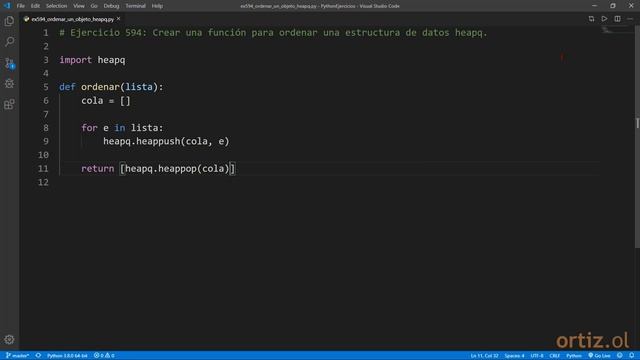Click the VS Code logo icon
The width and height of the screenshot is (640, 360).
point(7,6)
